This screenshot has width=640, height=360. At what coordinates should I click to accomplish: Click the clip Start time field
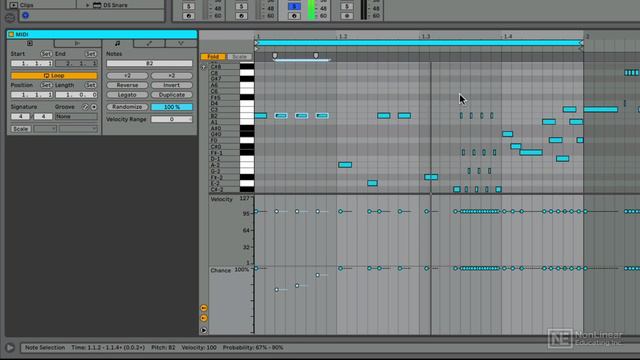pyautogui.click(x=32, y=63)
